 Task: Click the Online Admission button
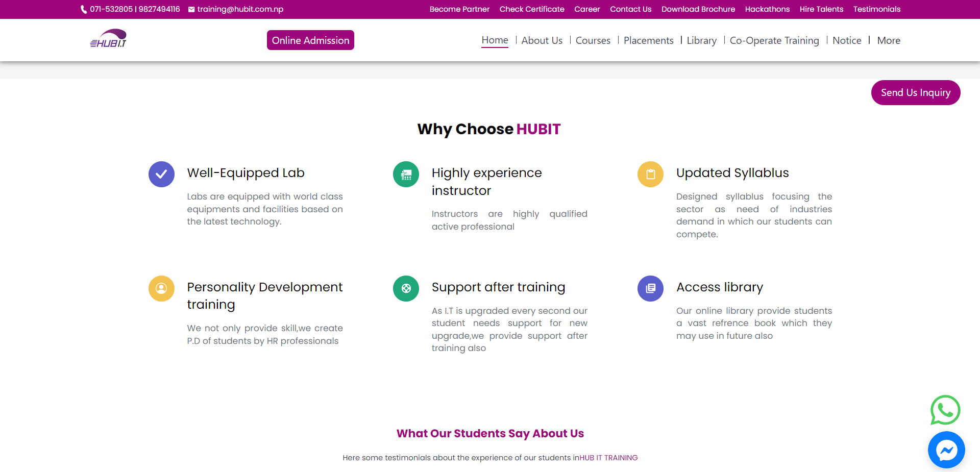310,40
